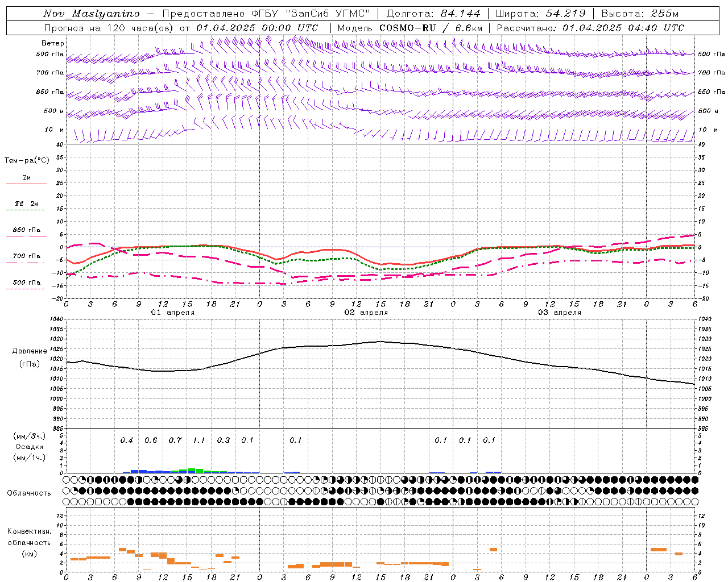The width and height of the screenshot is (728, 582).
Task: Click the Высота: 285м header field
Action: tap(640, 14)
